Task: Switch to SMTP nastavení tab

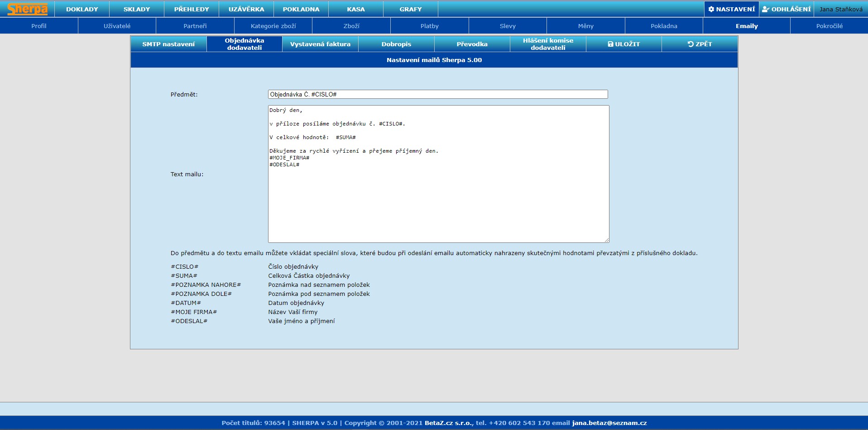Action: click(168, 44)
